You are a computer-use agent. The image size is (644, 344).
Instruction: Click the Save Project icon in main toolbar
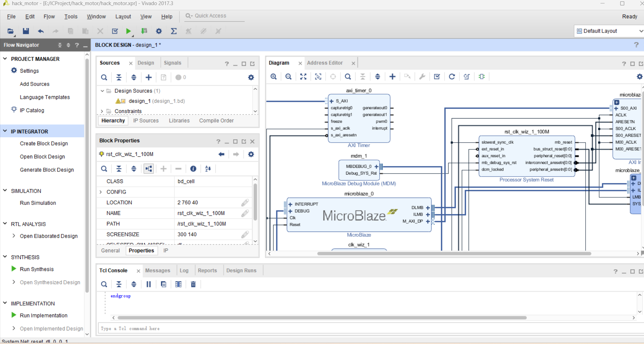pyautogui.click(x=25, y=31)
